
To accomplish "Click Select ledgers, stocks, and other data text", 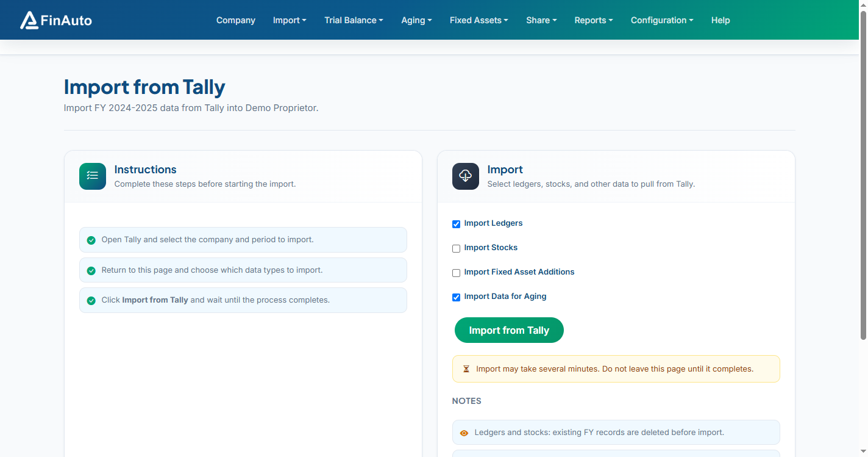I will [591, 184].
